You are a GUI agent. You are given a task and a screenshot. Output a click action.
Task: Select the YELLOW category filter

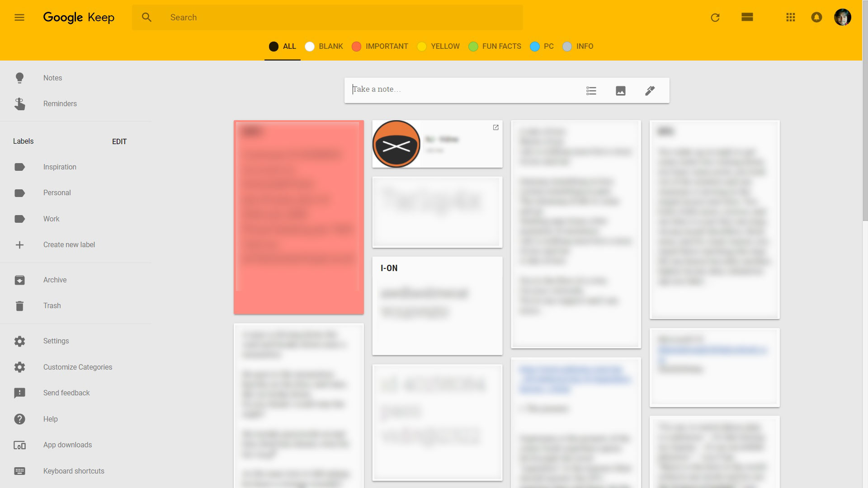point(438,47)
